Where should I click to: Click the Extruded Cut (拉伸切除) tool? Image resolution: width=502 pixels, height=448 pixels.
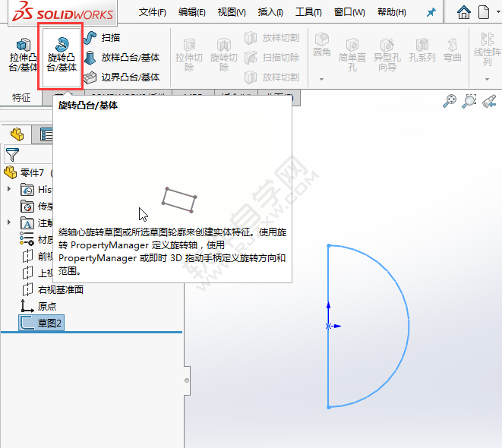coord(189,55)
